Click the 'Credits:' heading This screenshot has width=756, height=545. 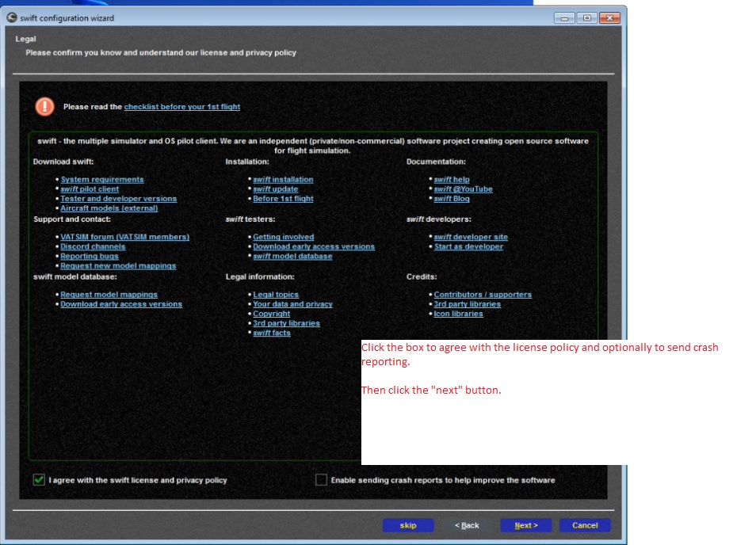(x=422, y=276)
